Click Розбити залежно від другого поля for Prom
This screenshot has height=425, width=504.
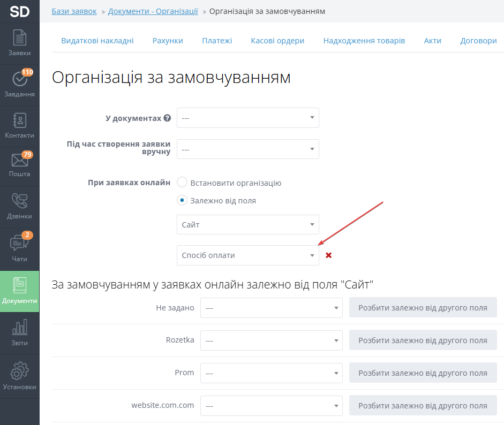423,373
